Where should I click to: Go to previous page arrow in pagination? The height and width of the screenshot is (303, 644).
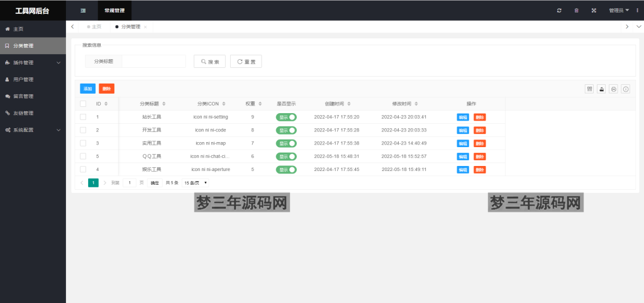point(82,183)
